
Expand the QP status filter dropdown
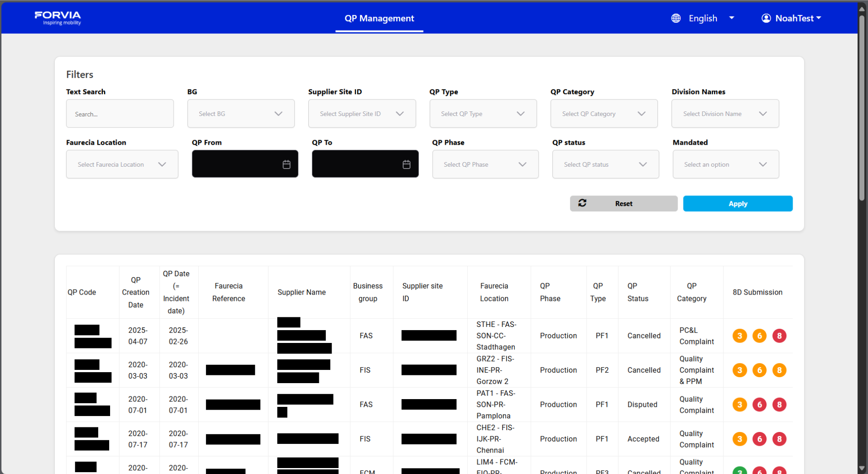point(605,164)
